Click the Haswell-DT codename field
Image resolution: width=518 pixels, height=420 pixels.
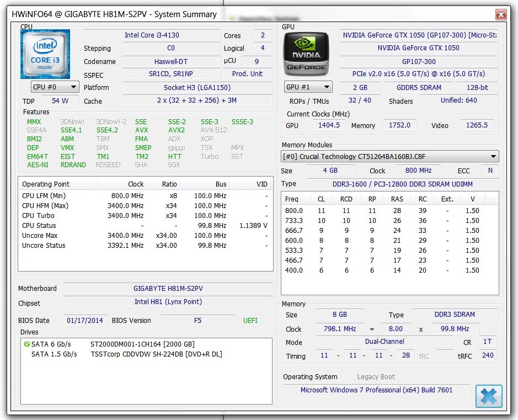click(171, 61)
